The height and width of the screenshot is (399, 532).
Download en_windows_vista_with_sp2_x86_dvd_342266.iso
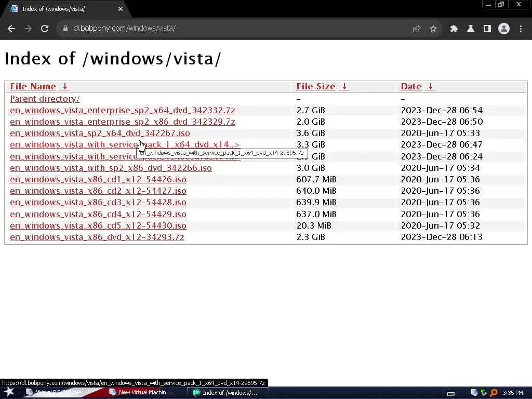pyautogui.click(x=111, y=168)
